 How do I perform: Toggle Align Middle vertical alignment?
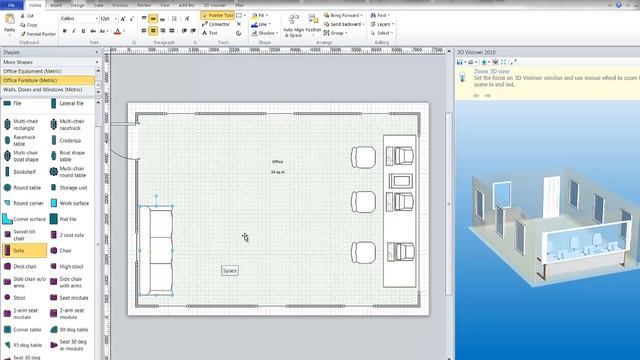(153, 19)
